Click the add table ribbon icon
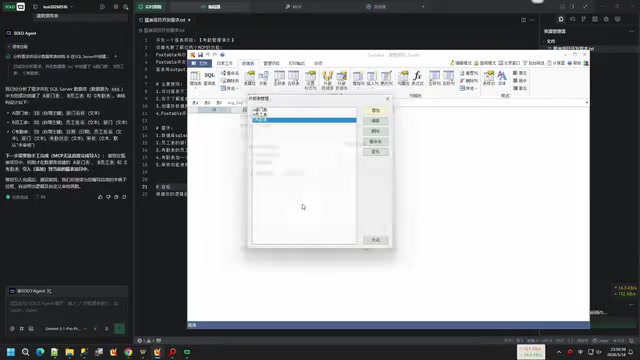Image resolution: width=640 pixels, height=360 pixels. click(x=196, y=78)
